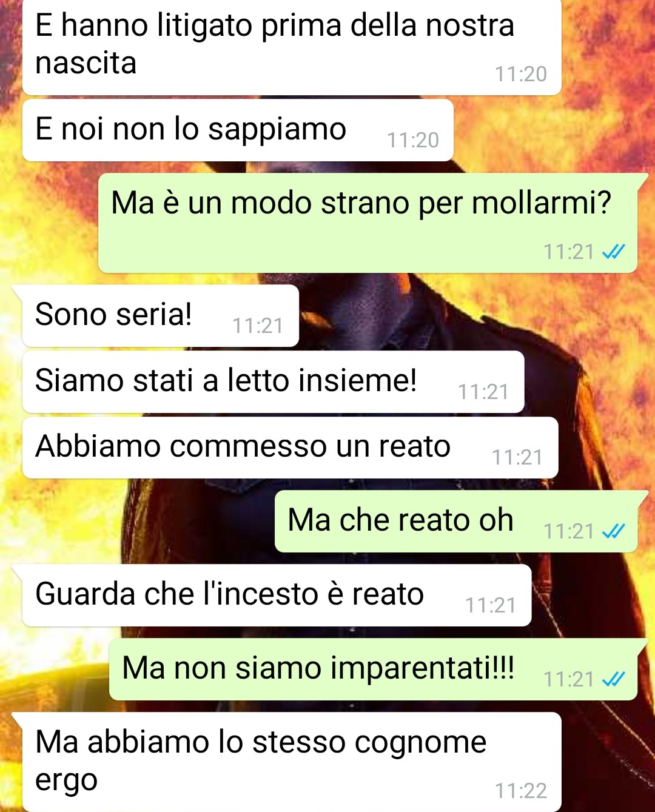Tap the sent message 'Ma non siamo imparentati!!!'
The image size is (655, 812).
point(373,669)
